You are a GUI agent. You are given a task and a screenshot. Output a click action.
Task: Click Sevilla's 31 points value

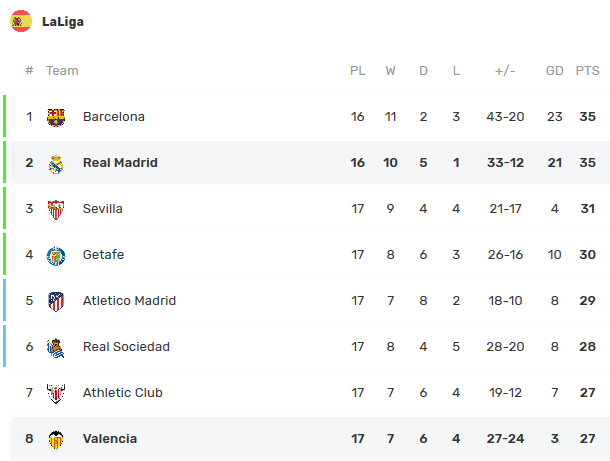tap(587, 209)
